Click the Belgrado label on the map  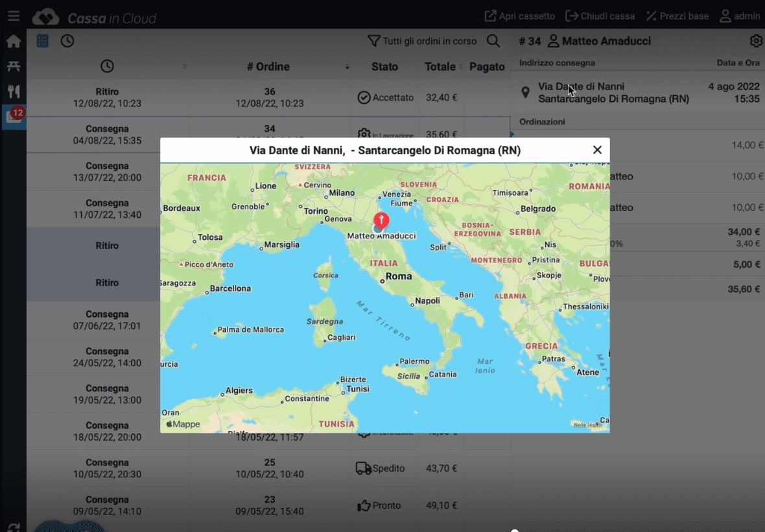(538, 209)
